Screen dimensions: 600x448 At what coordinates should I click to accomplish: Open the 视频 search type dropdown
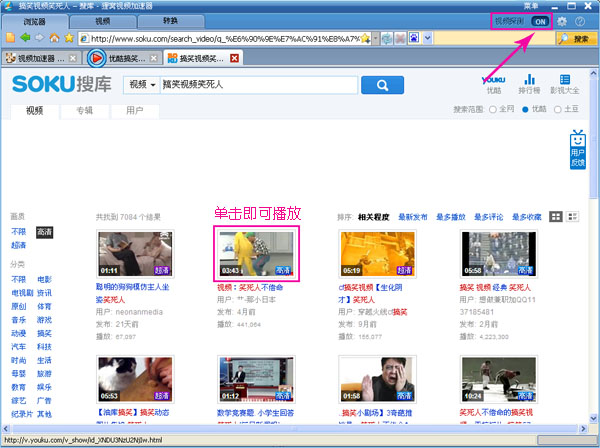(x=142, y=85)
